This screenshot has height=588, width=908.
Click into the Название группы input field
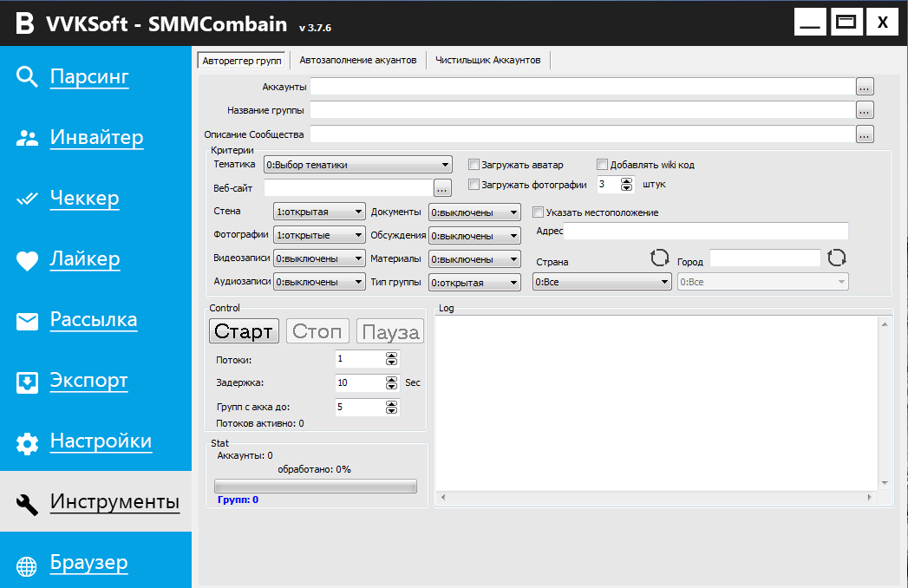[x=583, y=110]
